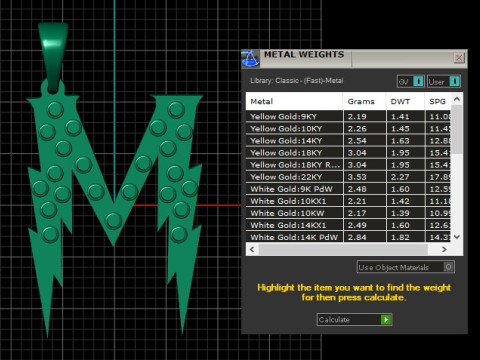The image size is (480, 360).
Task: Click the 2.48 grams value for 9K PdW
Action: tap(357, 189)
